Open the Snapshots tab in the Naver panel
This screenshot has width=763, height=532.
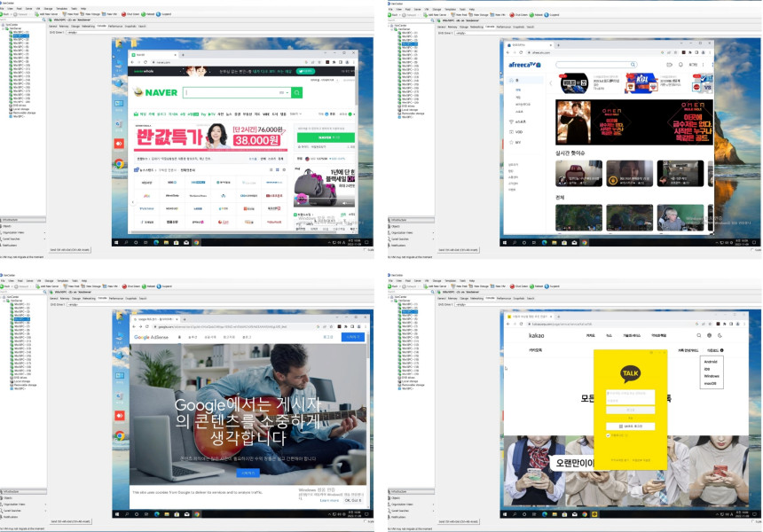coord(130,27)
